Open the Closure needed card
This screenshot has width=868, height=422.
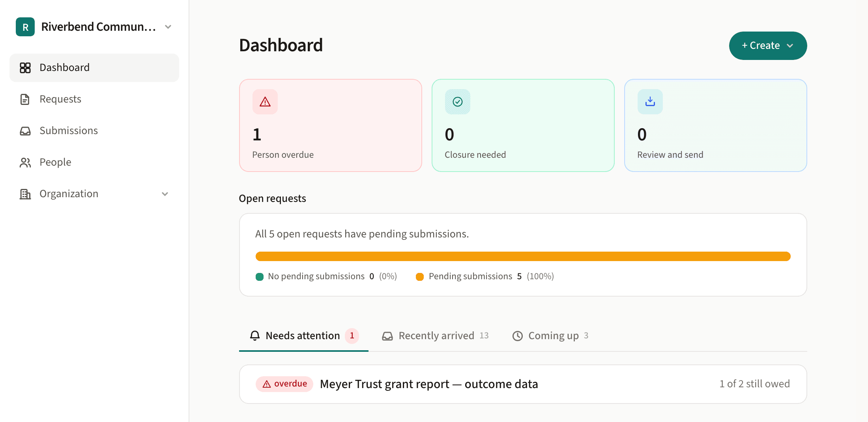(523, 125)
